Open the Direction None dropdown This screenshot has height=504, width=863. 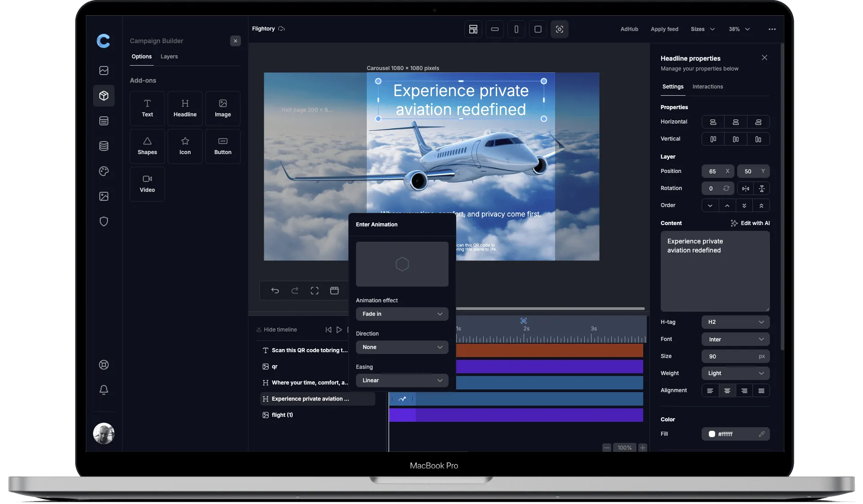click(402, 347)
